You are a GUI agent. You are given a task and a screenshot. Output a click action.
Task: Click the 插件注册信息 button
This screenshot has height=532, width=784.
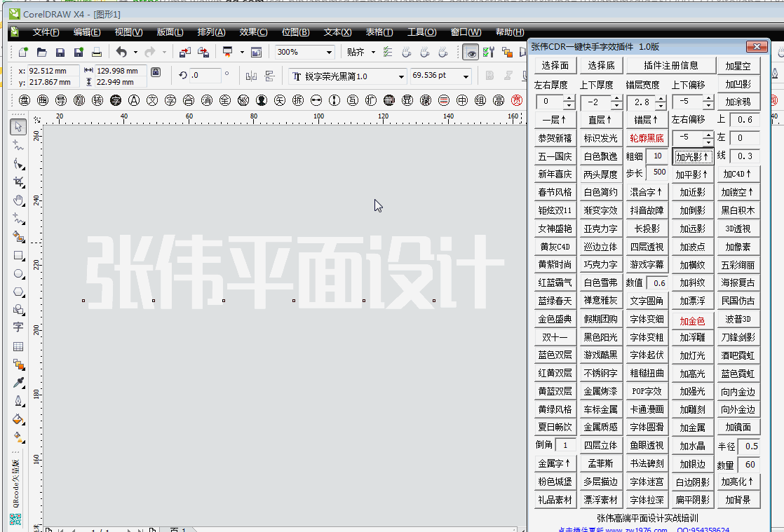[x=670, y=65]
